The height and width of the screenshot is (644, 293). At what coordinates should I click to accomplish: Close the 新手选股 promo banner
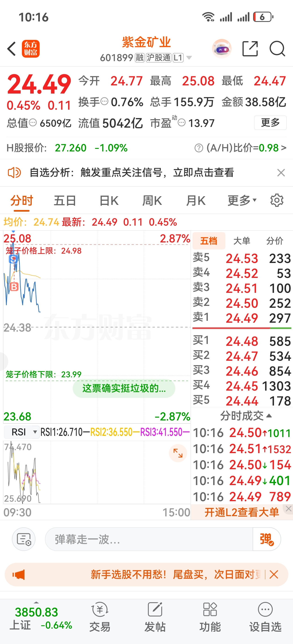(274, 574)
